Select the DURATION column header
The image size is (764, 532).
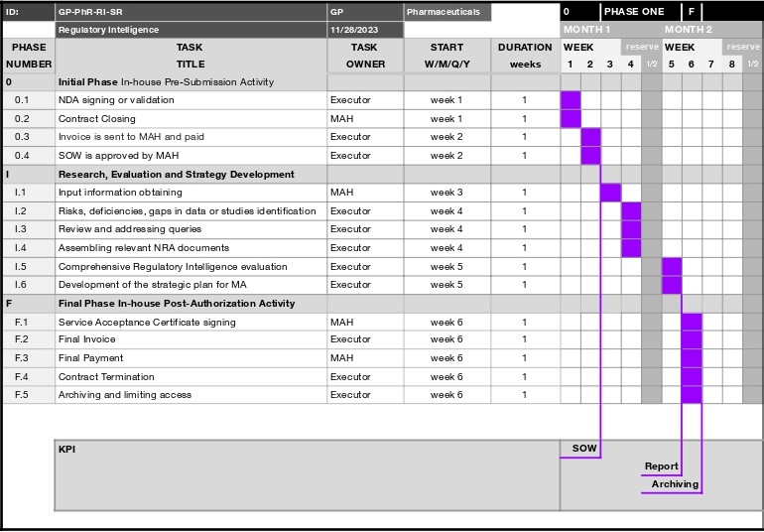coord(525,47)
